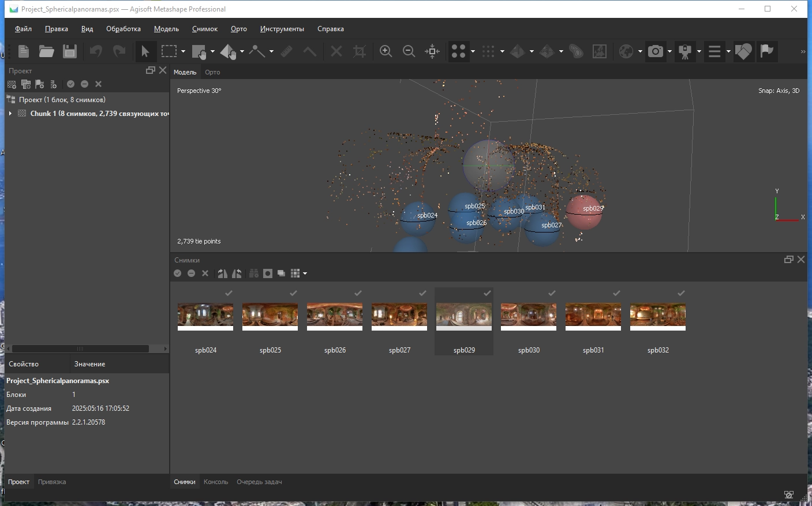Reset the view with the center icon
Image resolution: width=812 pixels, height=506 pixels.
pyautogui.click(x=432, y=51)
